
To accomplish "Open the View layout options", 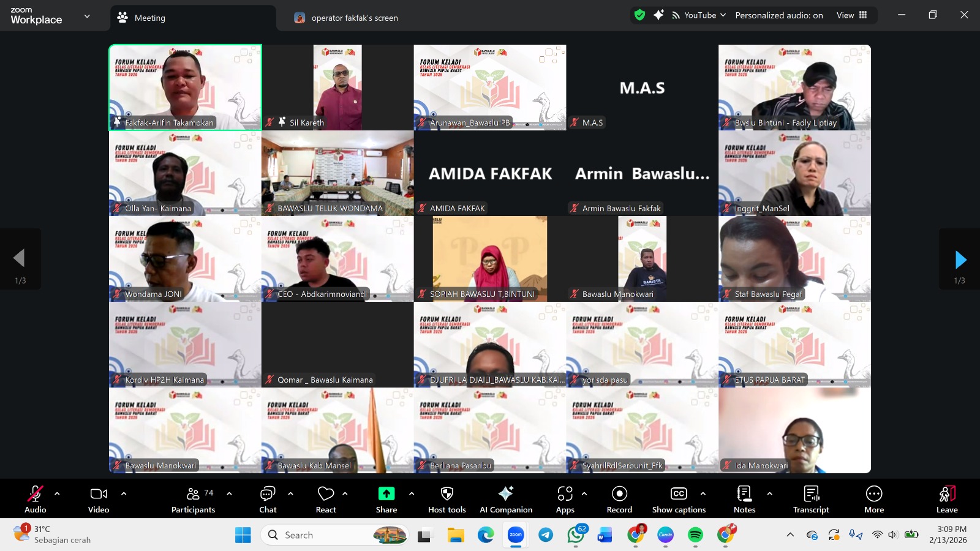I will [x=851, y=15].
